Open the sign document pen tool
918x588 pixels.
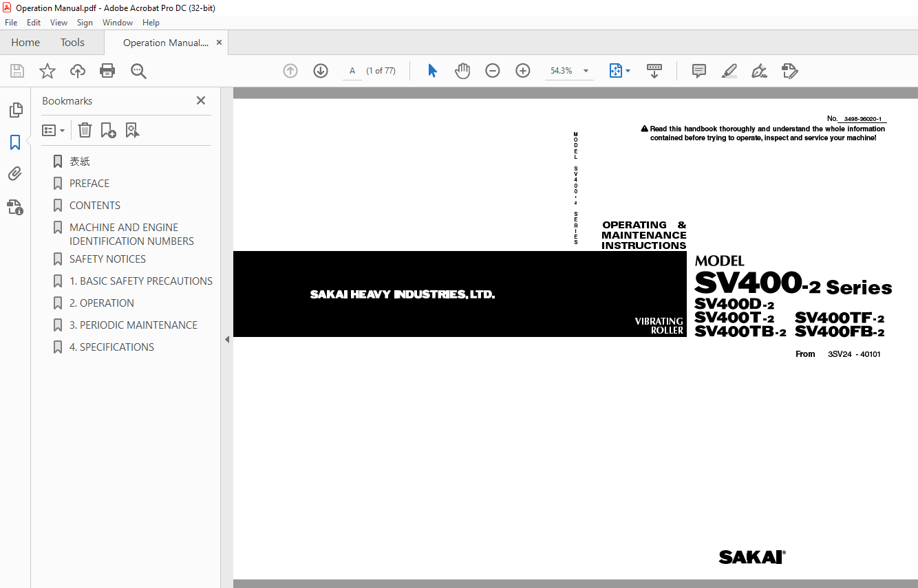pos(760,71)
